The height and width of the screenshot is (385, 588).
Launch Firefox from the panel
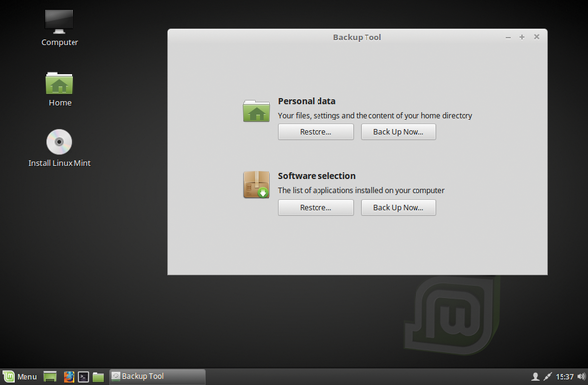(69, 377)
